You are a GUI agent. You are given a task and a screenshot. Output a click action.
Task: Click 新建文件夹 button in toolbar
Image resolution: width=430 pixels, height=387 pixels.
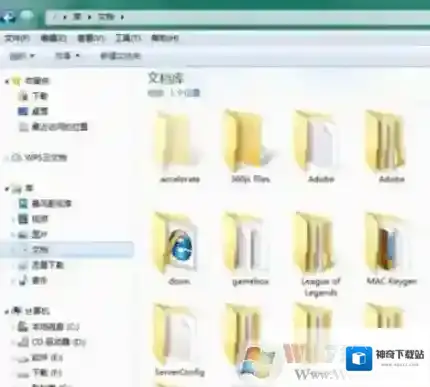pos(120,56)
